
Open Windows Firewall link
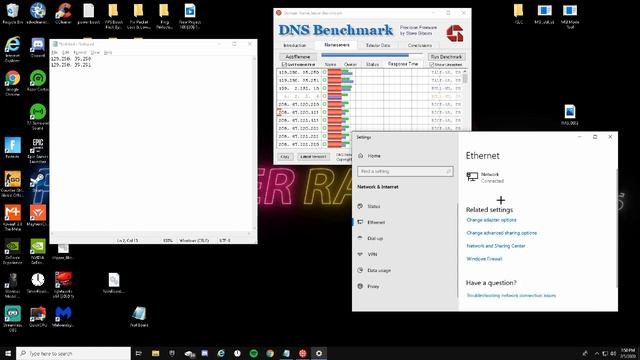coord(484,259)
